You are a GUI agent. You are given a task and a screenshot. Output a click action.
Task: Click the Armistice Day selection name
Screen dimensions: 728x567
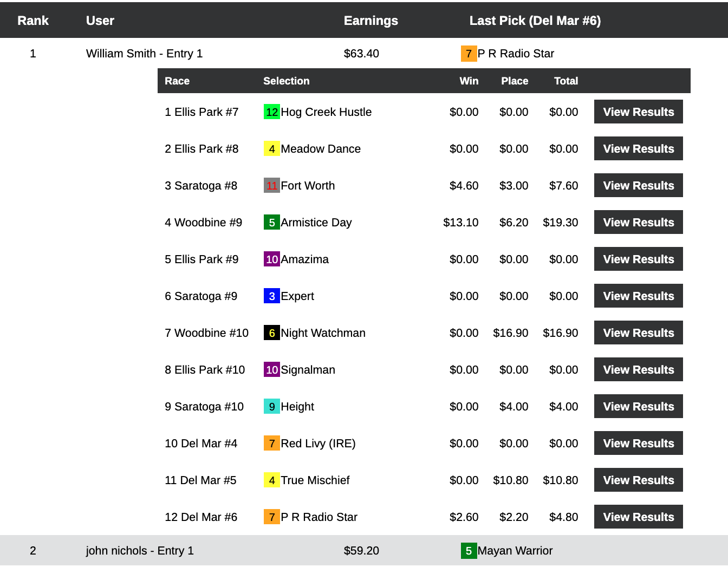tap(316, 223)
